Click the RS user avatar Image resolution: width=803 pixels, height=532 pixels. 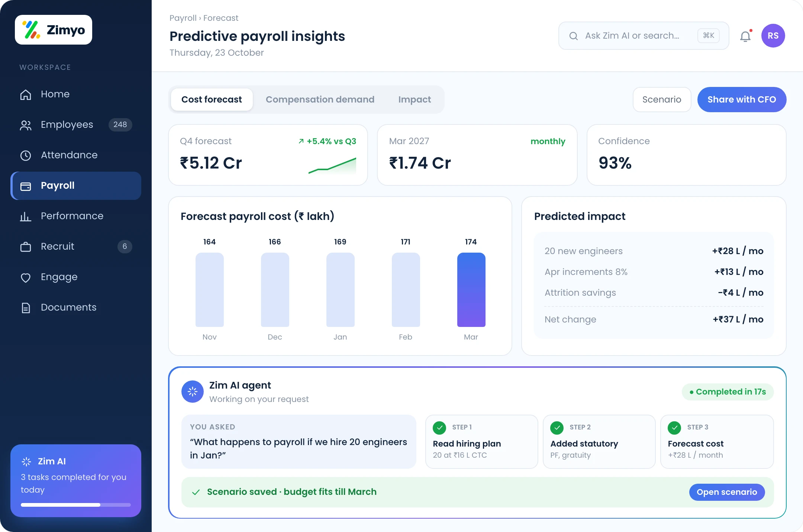[x=773, y=36]
